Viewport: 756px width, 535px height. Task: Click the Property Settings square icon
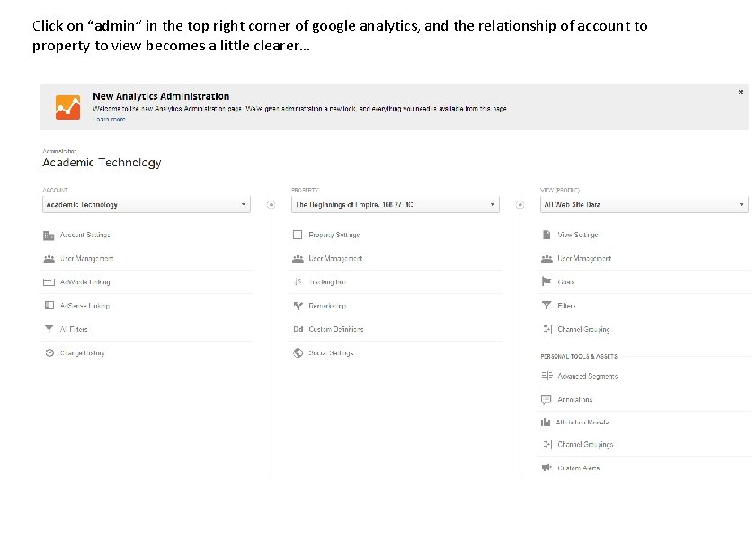[298, 236]
